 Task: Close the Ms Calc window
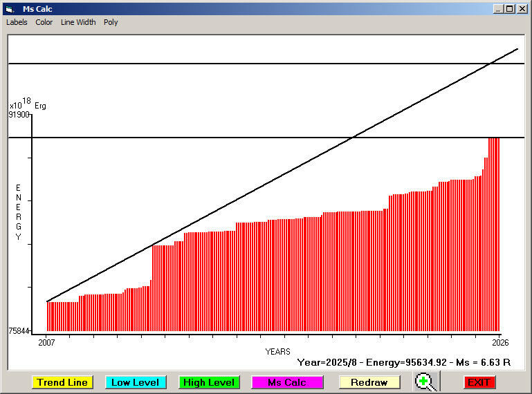click(x=522, y=9)
